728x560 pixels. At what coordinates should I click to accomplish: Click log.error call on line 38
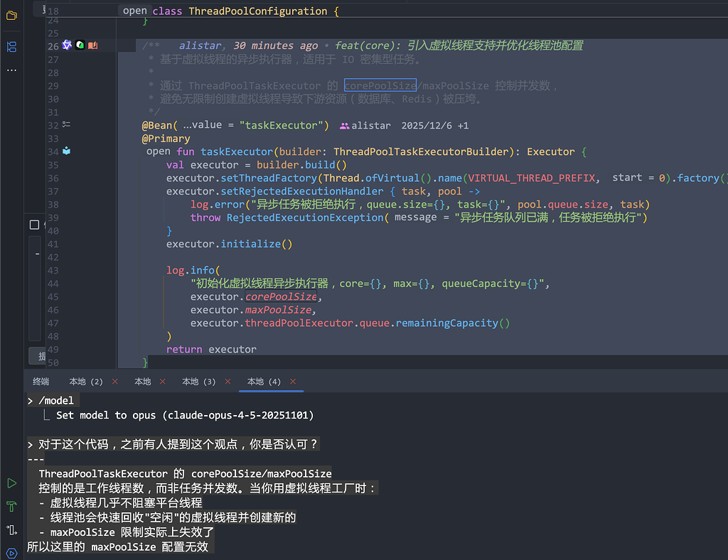coord(218,205)
